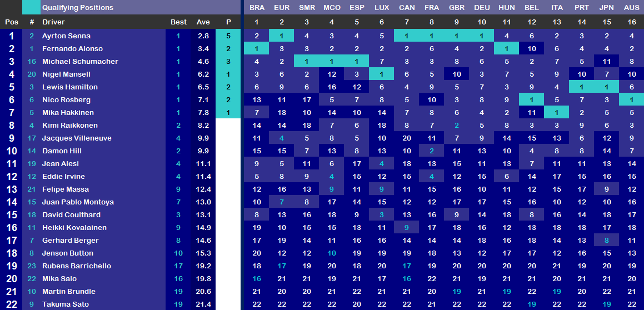Click driver name Gerhard Berger
The image size is (644, 310).
point(70,240)
